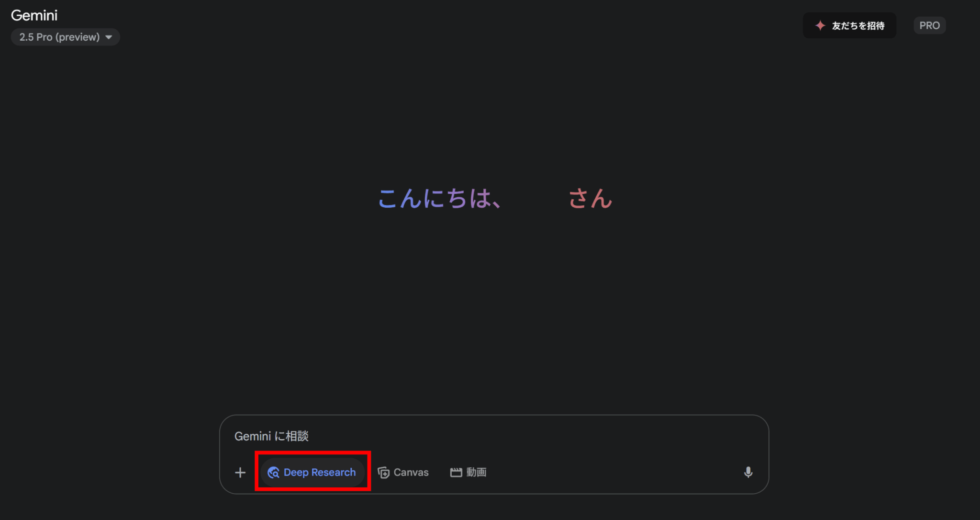The height and width of the screenshot is (520, 980).
Task: Click the 友だちを招待 invite button
Action: [x=849, y=25]
